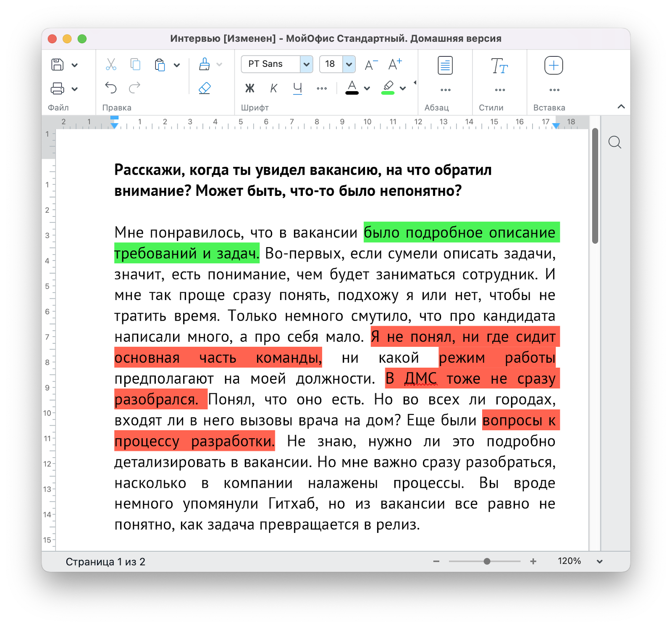Redo the last action
This screenshot has height=627, width=672.
coord(135,87)
